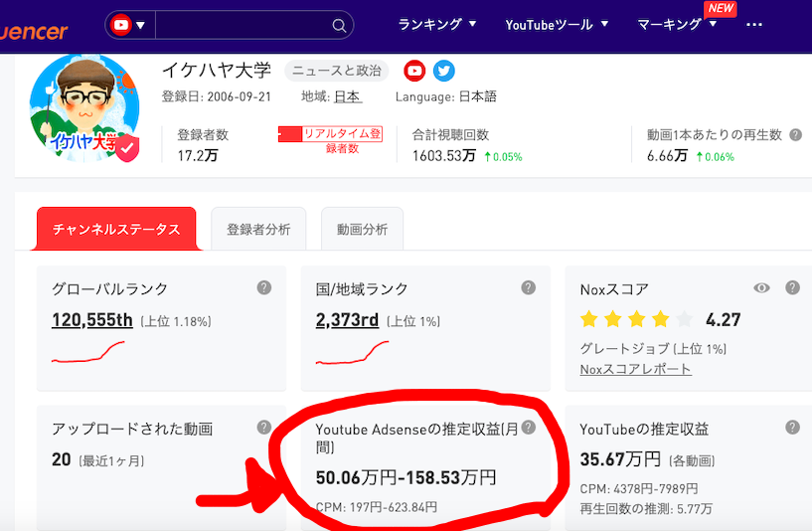Click the リアルタイム登録者数 button
The width and height of the screenshot is (812, 531).
[x=331, y=140]
